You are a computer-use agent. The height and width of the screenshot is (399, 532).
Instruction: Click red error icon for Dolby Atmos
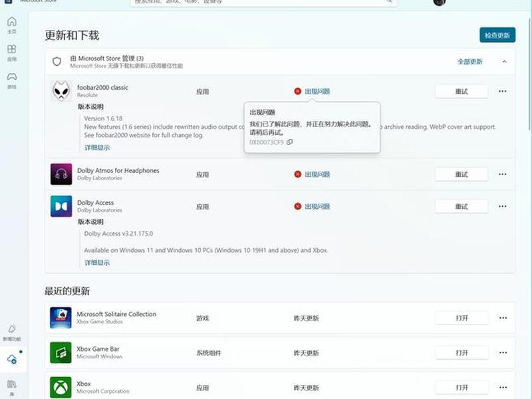(x=297, y=174)
